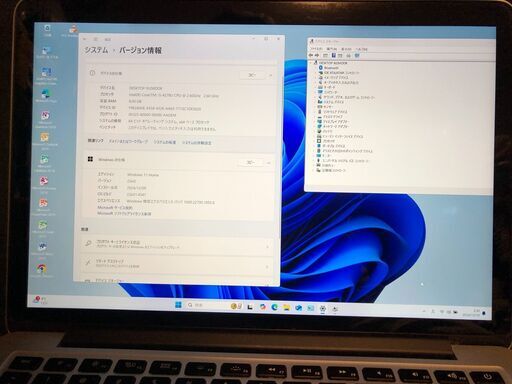Click scan for hardware changes monitor icon
The image size is (512, 384).
[357, 56]
